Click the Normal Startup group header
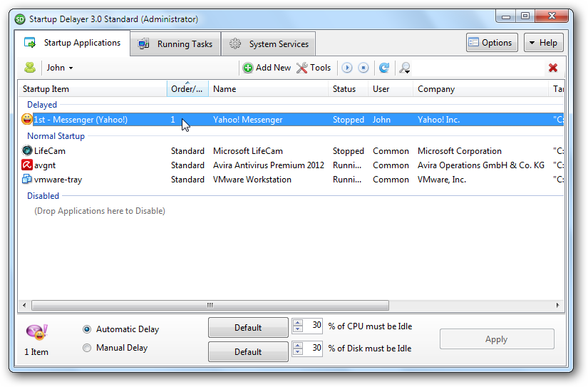The image size is (588, 387). coord(56,136)
